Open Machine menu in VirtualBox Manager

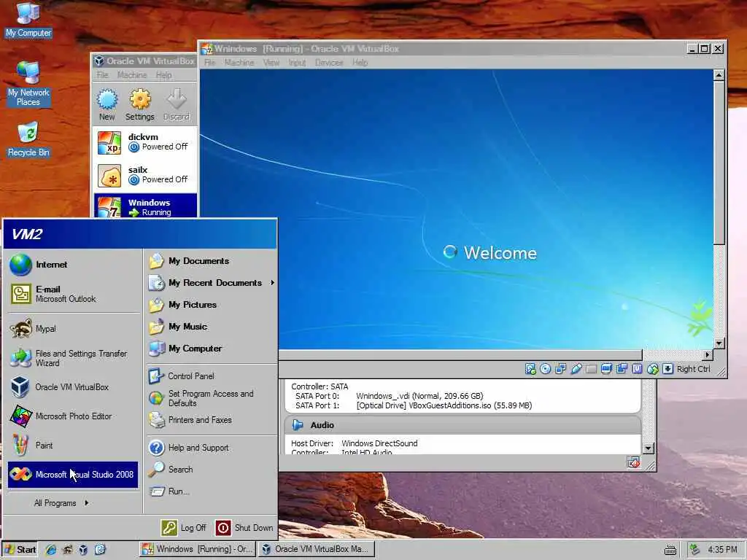click(132, 75)
